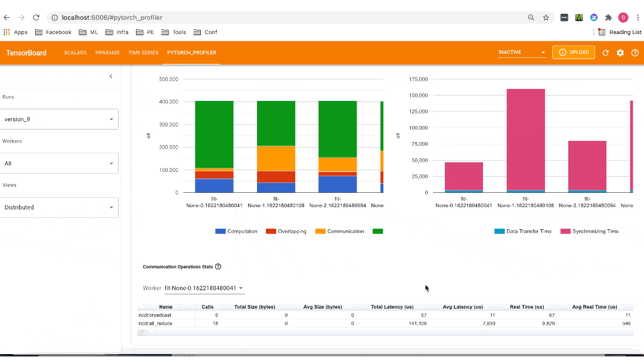Open the TIME SERIES tab
This screenshot has width=644, height=363.
click(x=143, y=53)
